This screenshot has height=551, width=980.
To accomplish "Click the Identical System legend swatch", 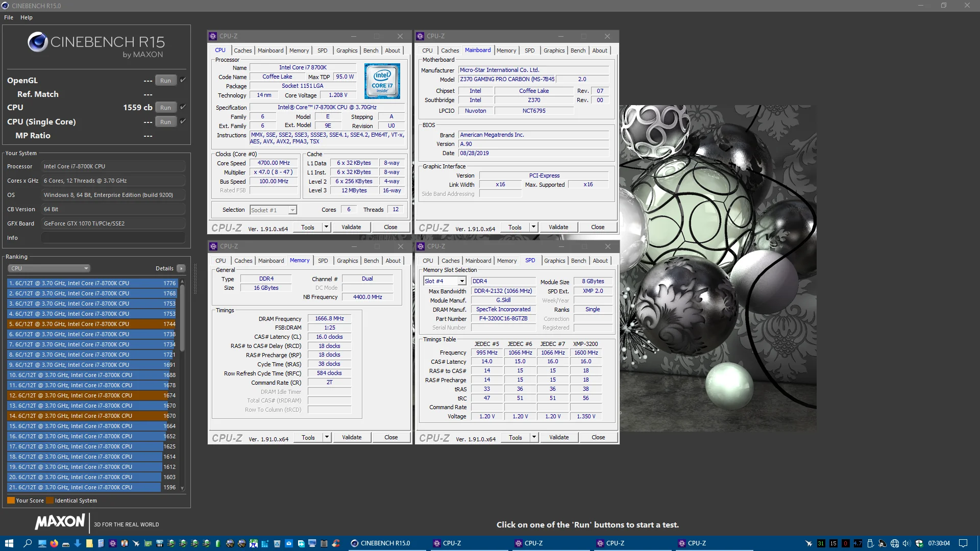I will (x=50, y=500).
